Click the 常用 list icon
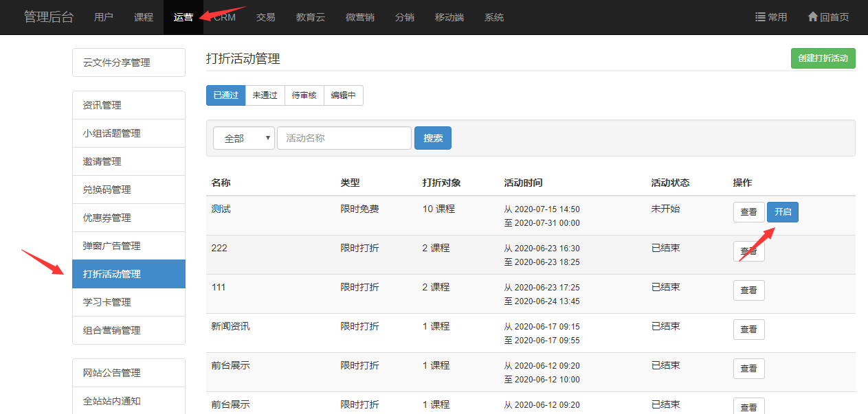This screenshot has height=414, width=868. tap(760, 17)
